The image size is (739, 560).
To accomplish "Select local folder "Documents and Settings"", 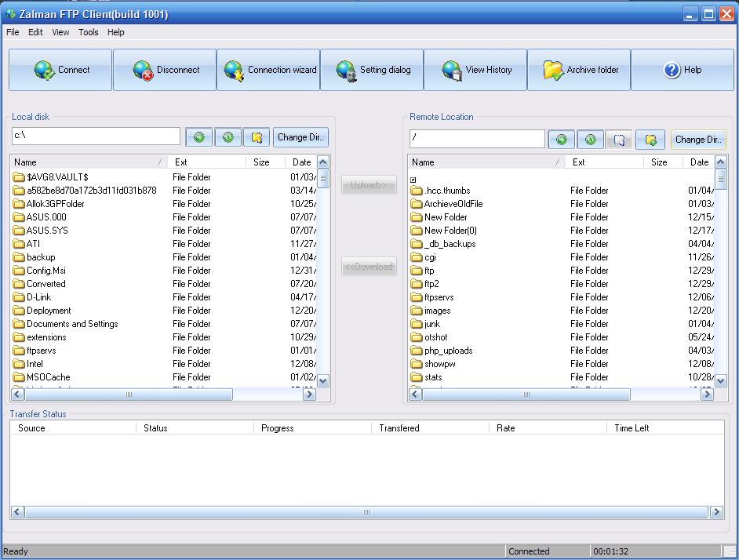I will pos(72,324).
